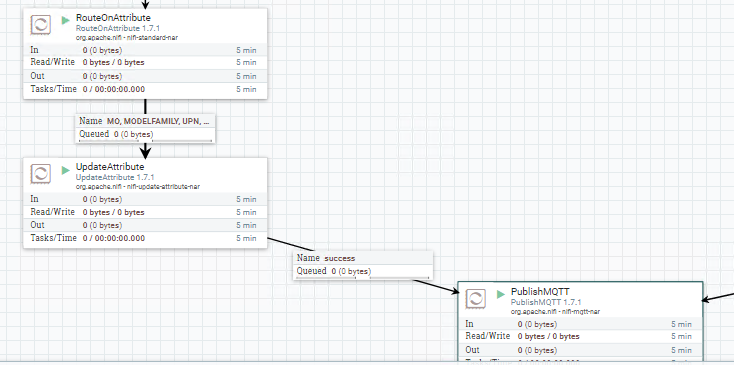Click the Out row of PublishMQTT
This screenshot has height=365, width=734.
coord(580,350)
